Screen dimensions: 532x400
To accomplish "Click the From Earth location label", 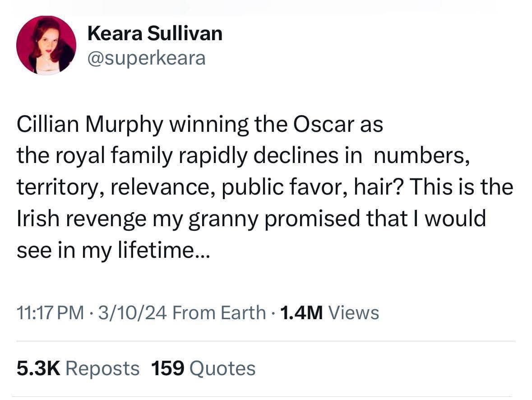I will (219, 312).
